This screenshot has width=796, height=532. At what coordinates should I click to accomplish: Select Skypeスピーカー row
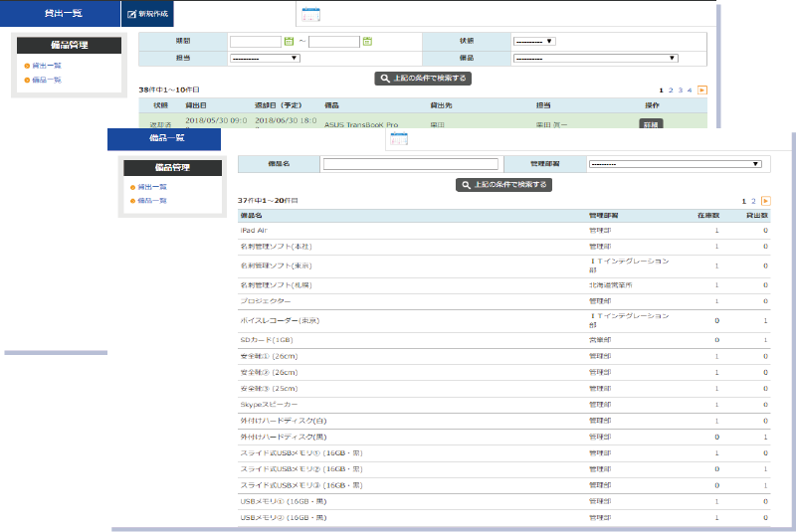(x=504, y=405)
